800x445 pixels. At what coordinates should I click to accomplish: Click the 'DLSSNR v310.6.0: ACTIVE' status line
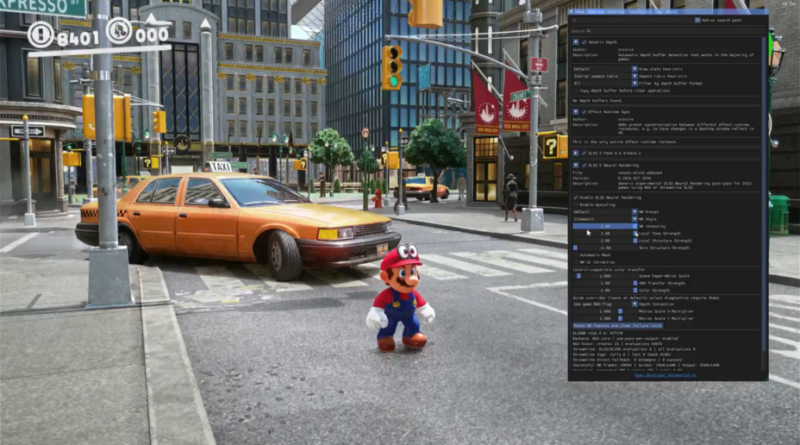pyautogui.click(x=598, y=333)
